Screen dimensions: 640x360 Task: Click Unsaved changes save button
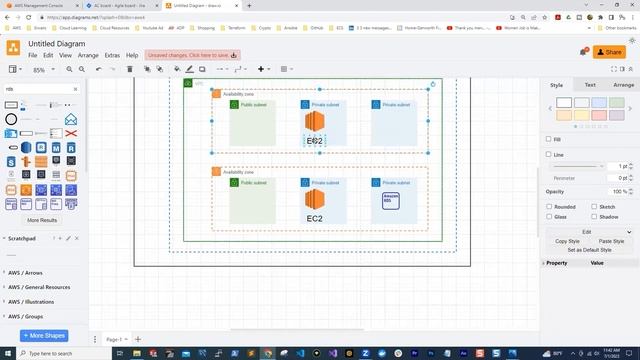tap(192, 55)
